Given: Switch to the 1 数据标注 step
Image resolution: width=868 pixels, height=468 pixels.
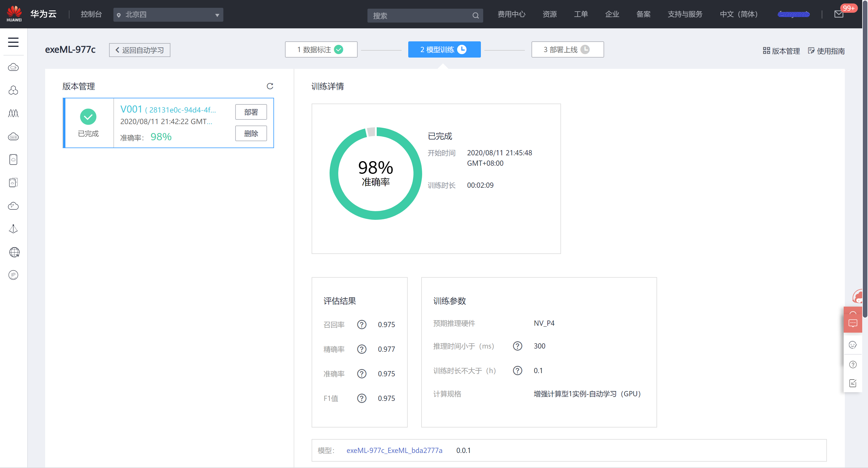Looking at the screenshot, I should (x=321, y=49).
